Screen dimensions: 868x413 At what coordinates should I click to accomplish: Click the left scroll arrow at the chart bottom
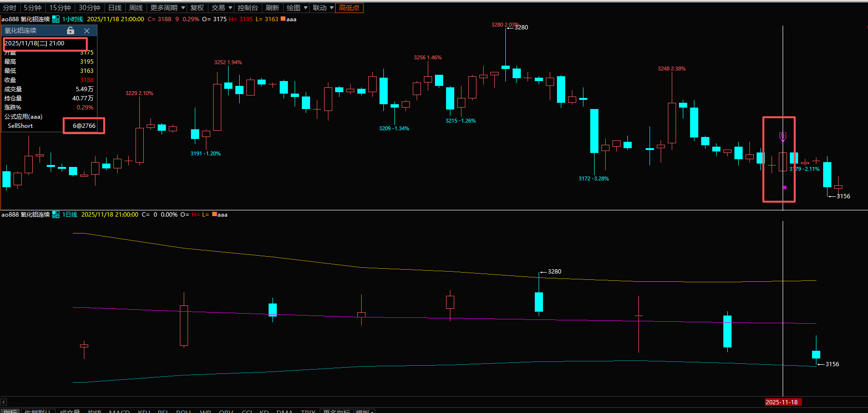point(3,402)
